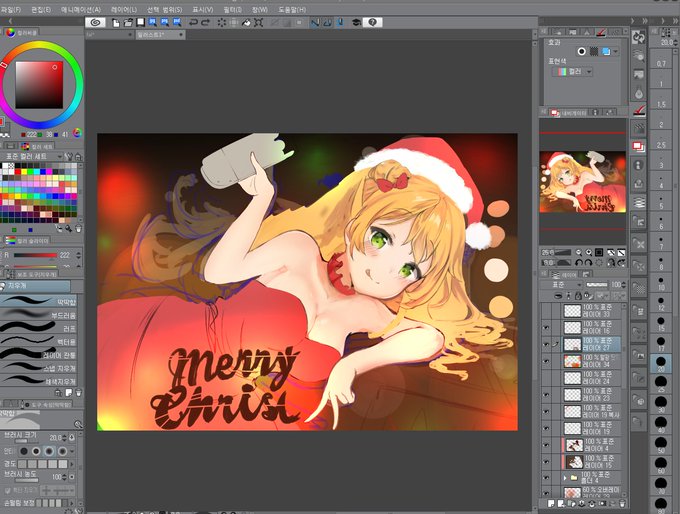680x514 pixels.
Task: Select 딱딱함 eraser sub tool
Action: [x=39, y=301]
